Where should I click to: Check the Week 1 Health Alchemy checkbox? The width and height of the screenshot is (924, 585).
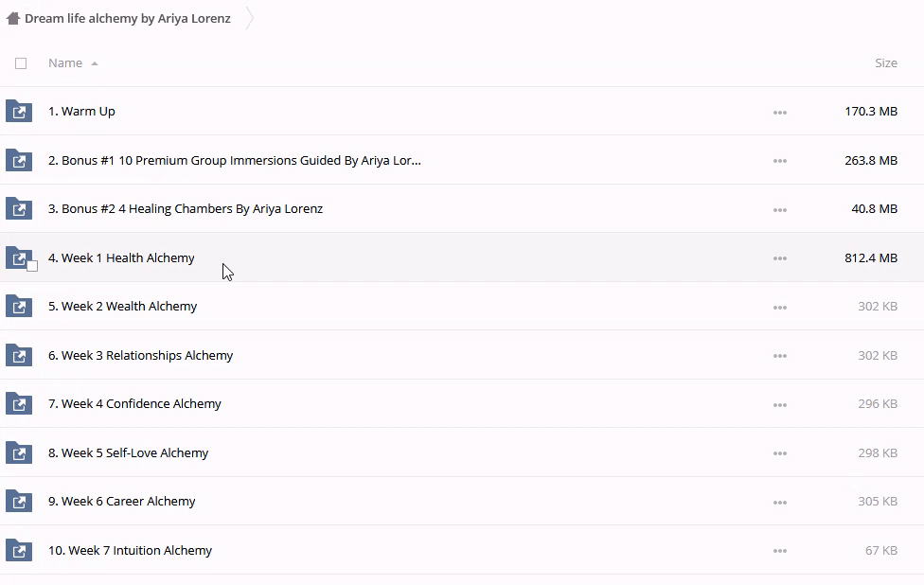32,266
